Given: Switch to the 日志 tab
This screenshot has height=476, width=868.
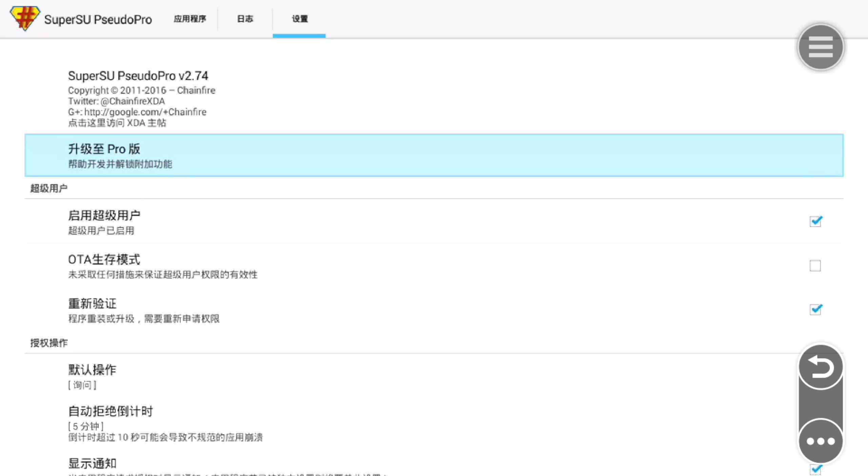Looking at the screenshot, I should coord(245,19).
